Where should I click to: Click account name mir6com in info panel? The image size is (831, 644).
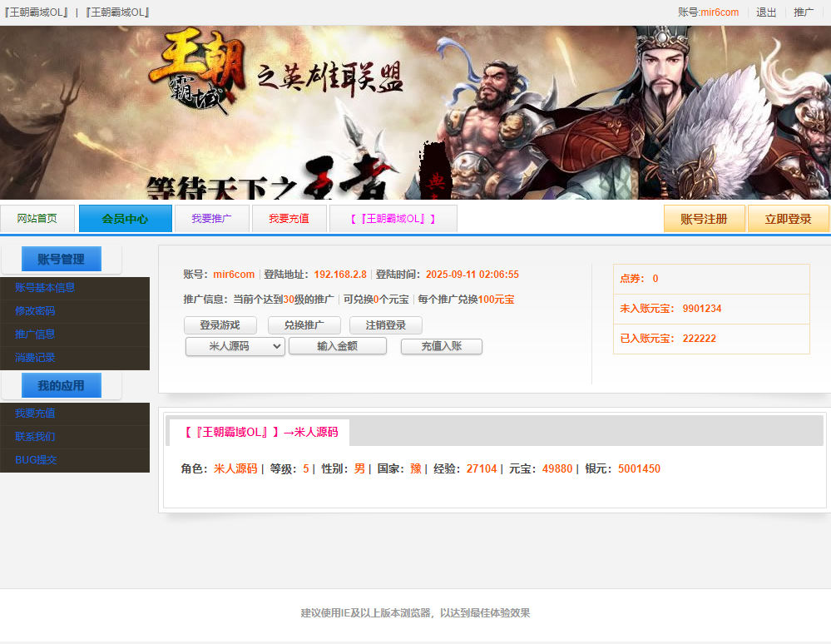point(234,275)
